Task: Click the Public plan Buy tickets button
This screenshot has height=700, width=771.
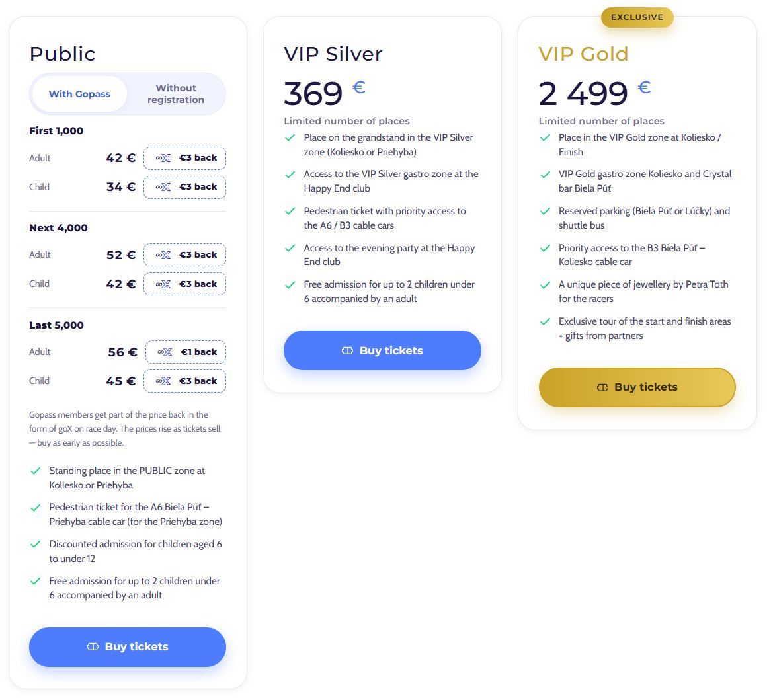Action: 128,647
